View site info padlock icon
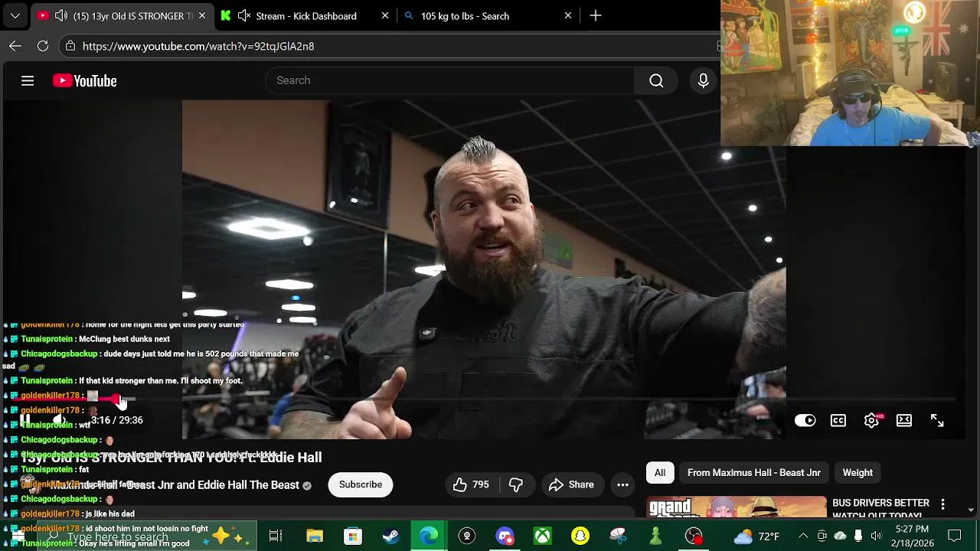 pyautogui.click(x=70, y=46)
